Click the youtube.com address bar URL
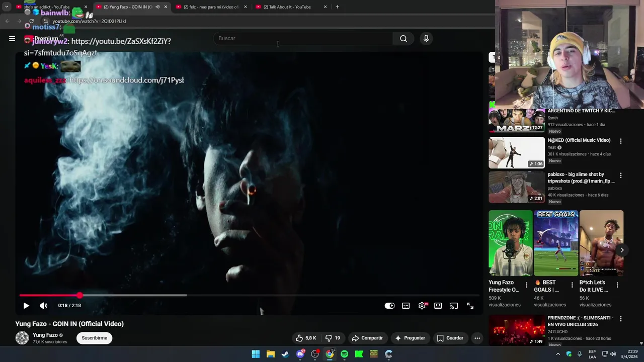This screenshot has width=644, height=362. click(x=89, y=21)
